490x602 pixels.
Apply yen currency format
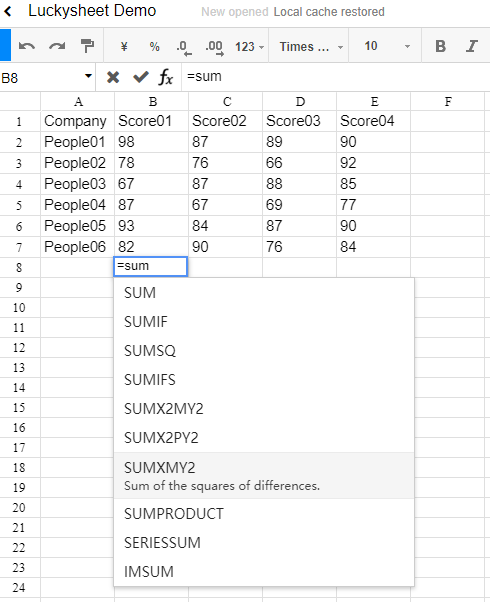124,47
